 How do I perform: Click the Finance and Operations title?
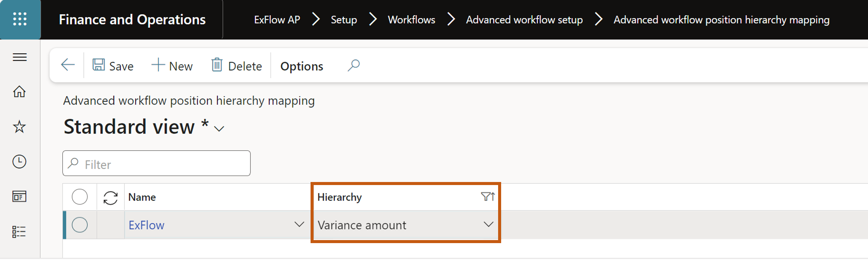[132, 19]
